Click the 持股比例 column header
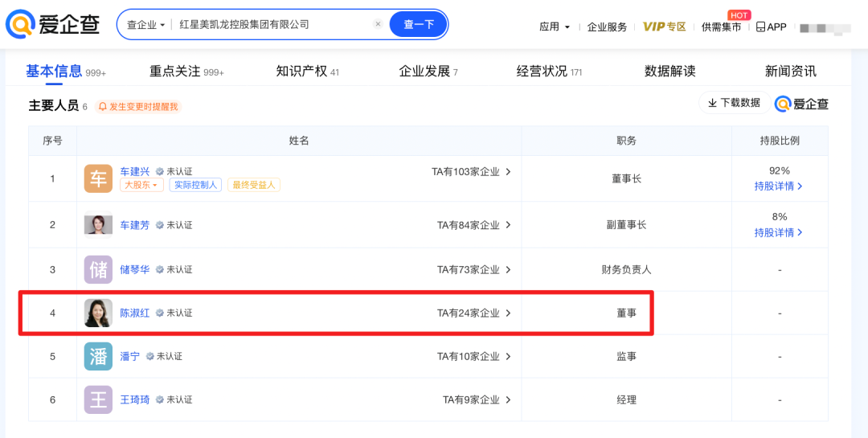 pos(780,141)
